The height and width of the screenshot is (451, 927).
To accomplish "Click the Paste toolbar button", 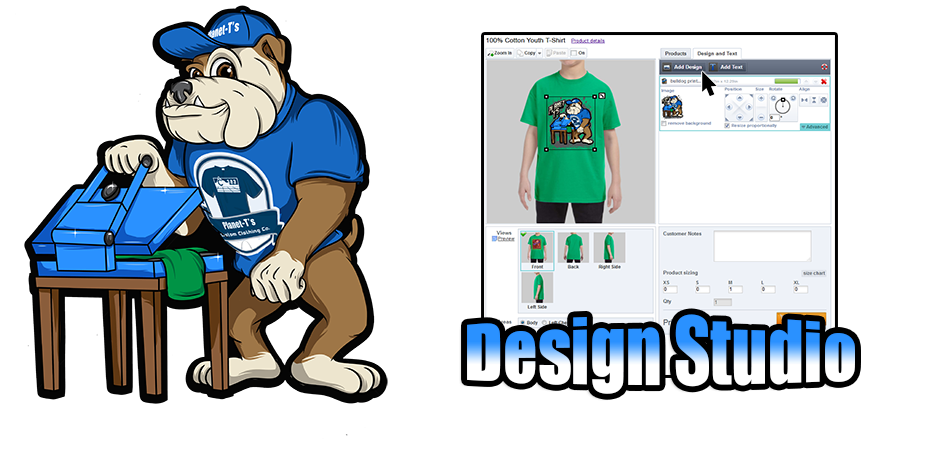I will click(556, 53).
